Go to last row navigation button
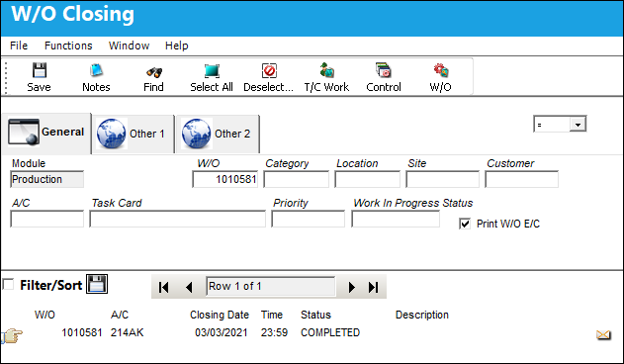This screenshot has width=624, height=364. click(x=373, y=287)
